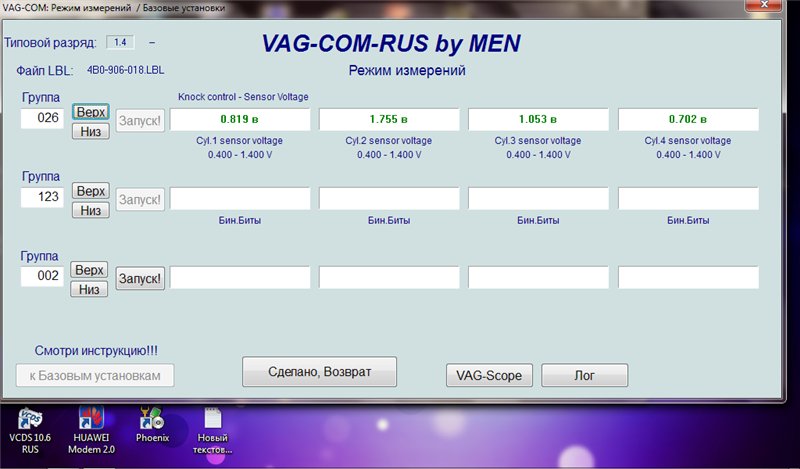800x469 pixels.
Task: Select Cyl.4 voltage value 0.702 в
Action: pyautogui.click(x=688, y=119)
